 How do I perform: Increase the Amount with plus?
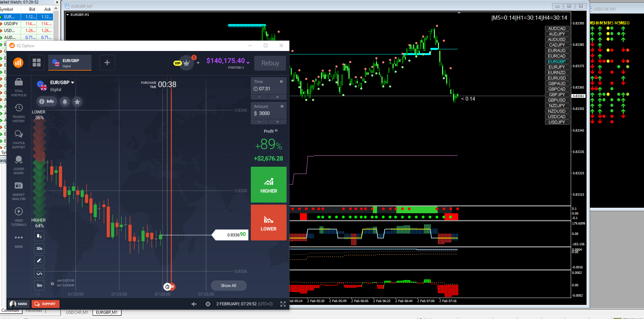(x=278, y=122)
